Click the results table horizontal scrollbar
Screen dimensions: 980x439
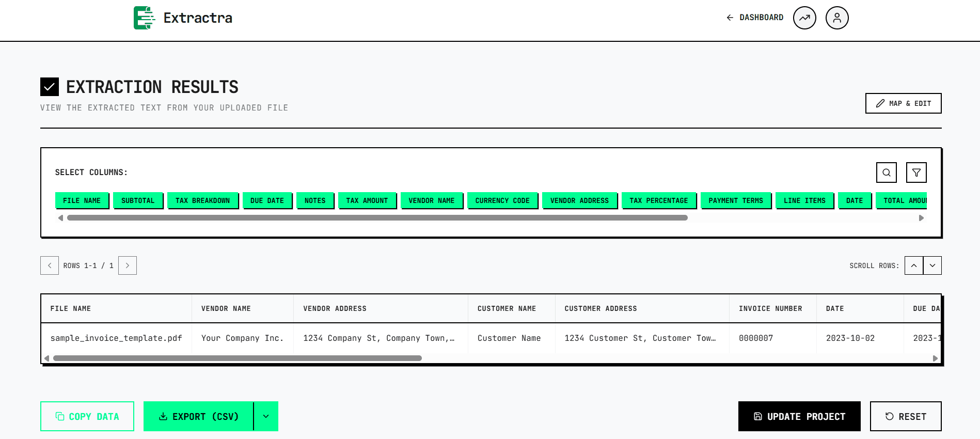[238, 358]
